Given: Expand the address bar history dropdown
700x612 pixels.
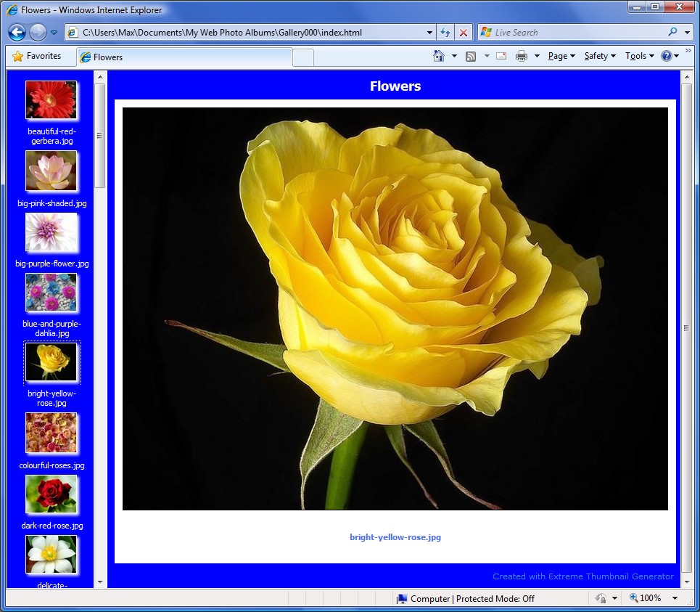Looking at the screenshot, I should [x=428, y=32].
